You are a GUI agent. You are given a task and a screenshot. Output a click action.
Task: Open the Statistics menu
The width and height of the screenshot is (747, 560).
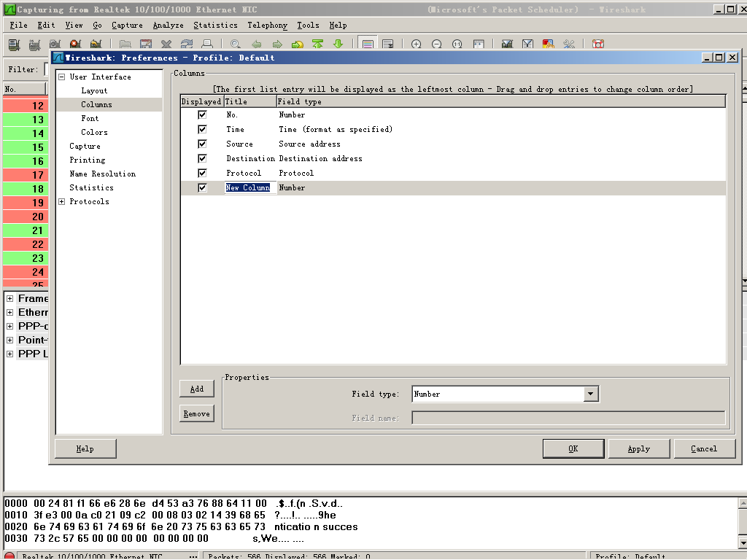click(215, 26)
